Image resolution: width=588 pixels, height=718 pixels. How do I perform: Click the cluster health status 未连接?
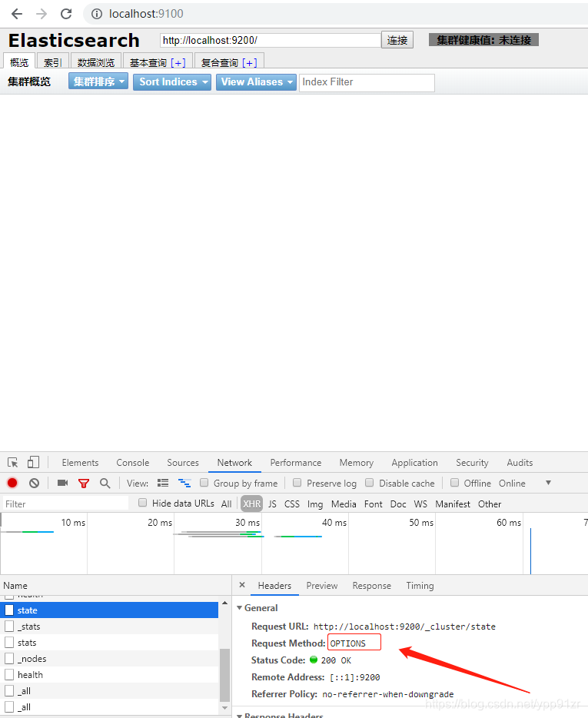click(483, 40)
